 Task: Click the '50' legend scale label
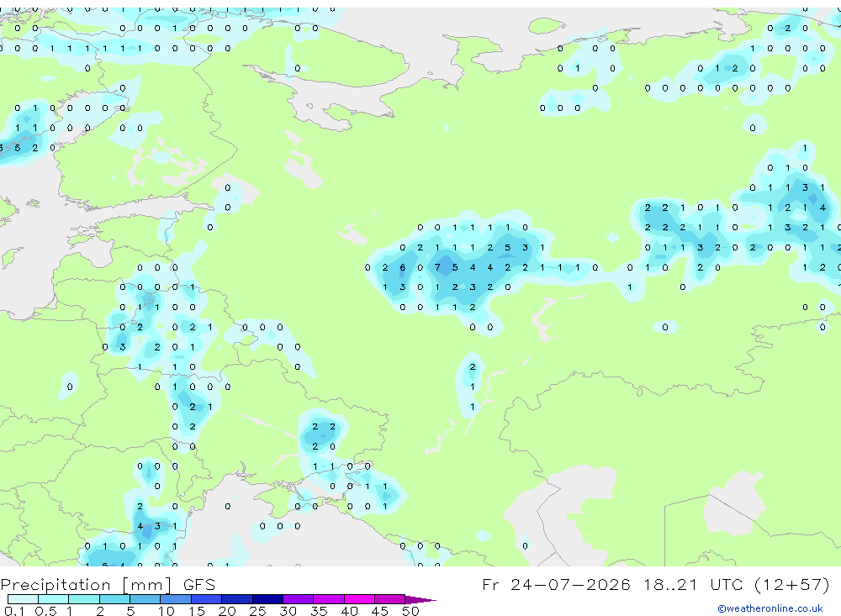click(x=410, y=611)
